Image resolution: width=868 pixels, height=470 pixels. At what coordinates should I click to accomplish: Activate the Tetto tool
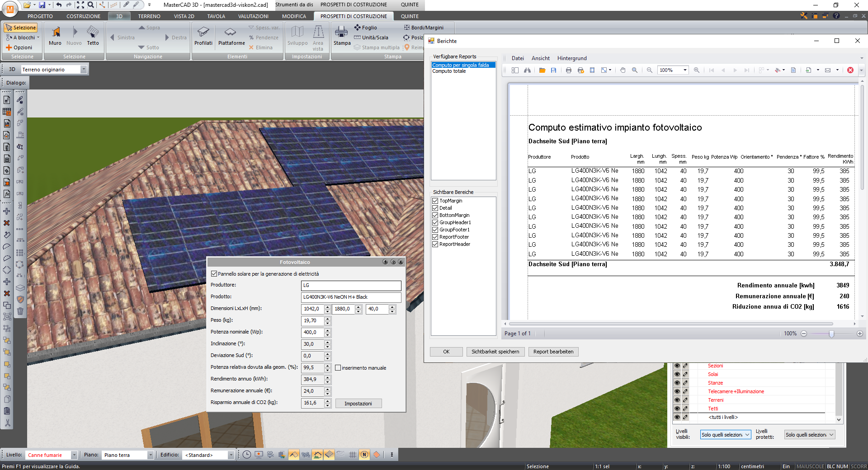pos(93,36)
